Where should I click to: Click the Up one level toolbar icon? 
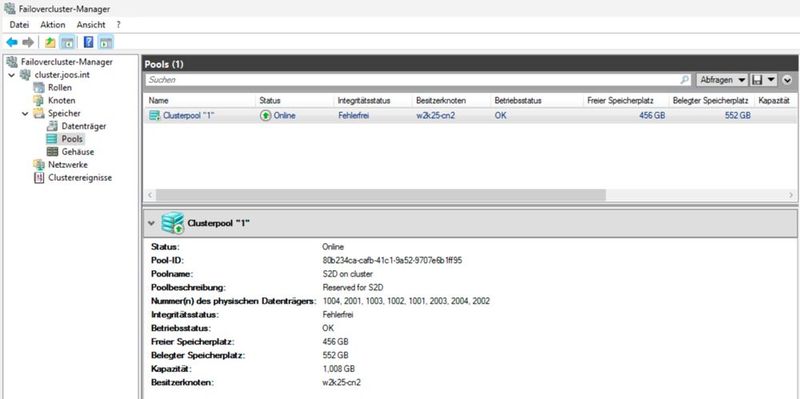click(x=50, y=42)
